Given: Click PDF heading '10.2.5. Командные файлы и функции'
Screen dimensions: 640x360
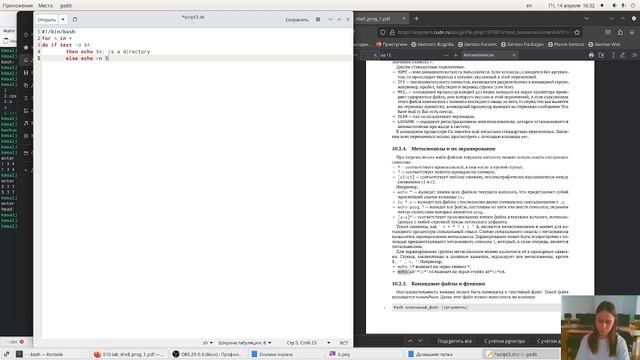Looking at the screenshot, I should pyautogui.click(x=438, y=283).
